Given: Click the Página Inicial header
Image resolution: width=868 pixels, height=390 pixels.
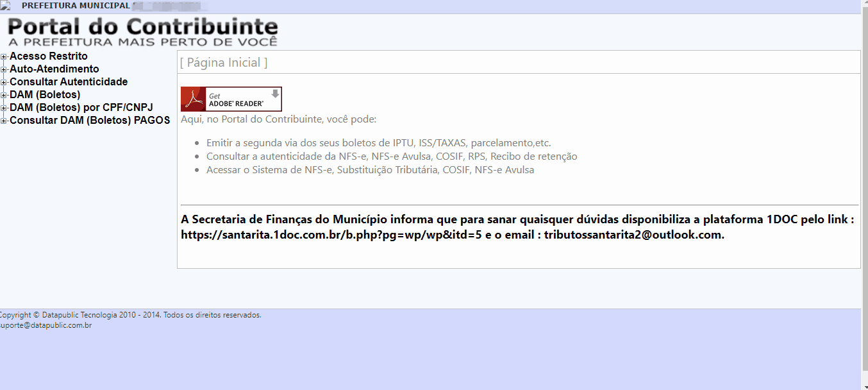Looking at the screenshot, I should 224,62.
